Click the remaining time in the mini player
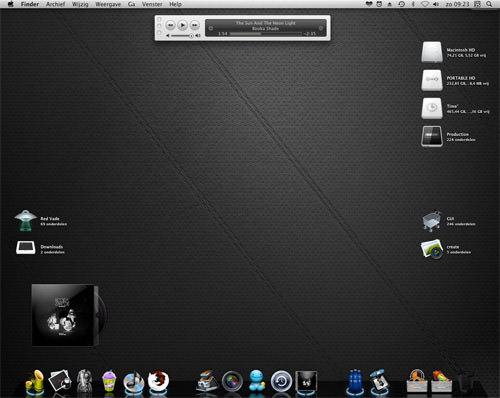 310,34
